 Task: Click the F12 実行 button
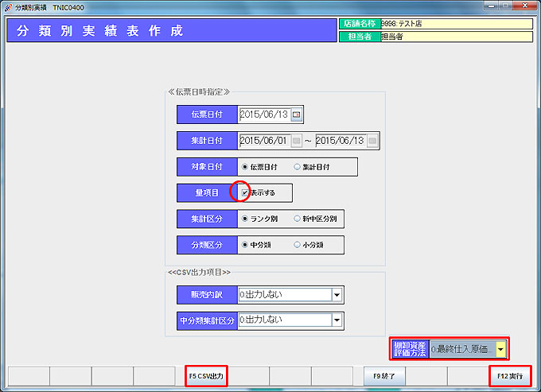[510, 376]
